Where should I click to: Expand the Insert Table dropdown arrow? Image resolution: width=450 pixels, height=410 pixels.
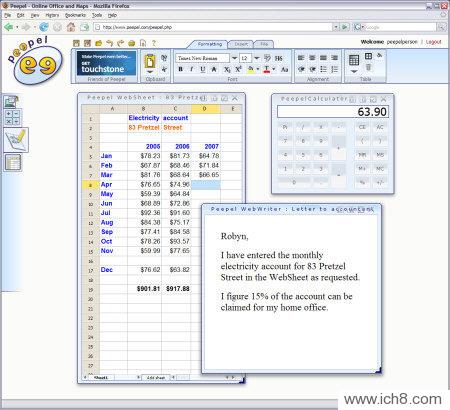pyautogui.click(x=354, y=71)
